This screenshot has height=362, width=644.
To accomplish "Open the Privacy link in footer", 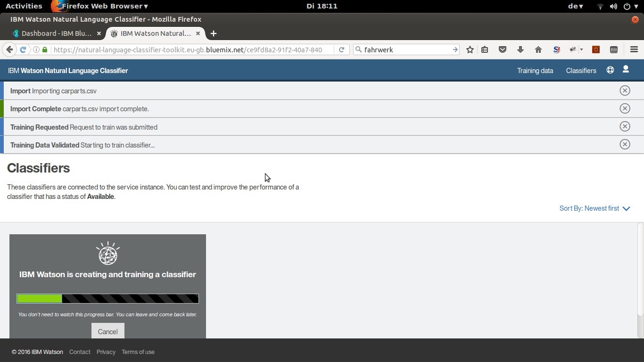I will click(106, 352).
